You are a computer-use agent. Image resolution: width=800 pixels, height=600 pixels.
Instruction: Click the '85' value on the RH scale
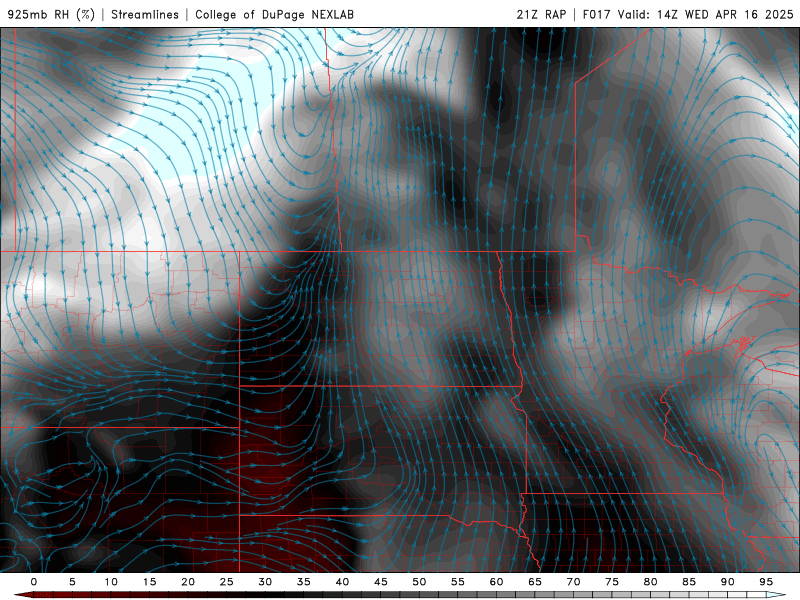coord(689,582)
